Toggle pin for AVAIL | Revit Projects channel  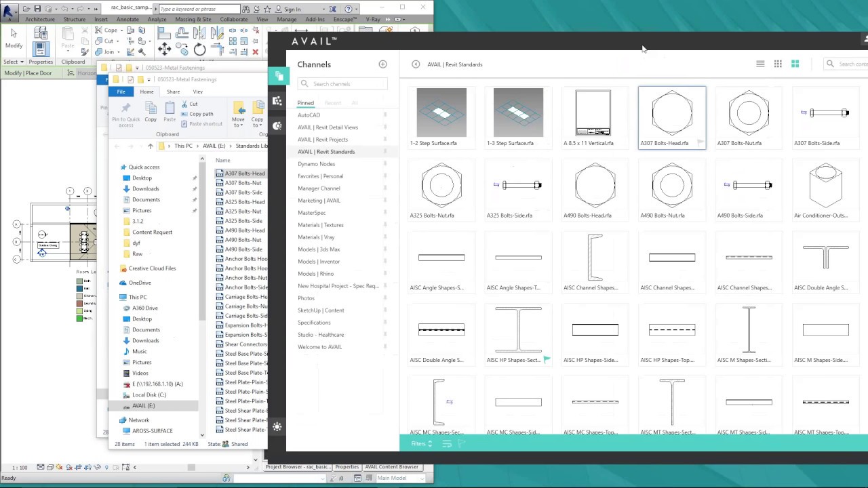click(x=385, y=140)
